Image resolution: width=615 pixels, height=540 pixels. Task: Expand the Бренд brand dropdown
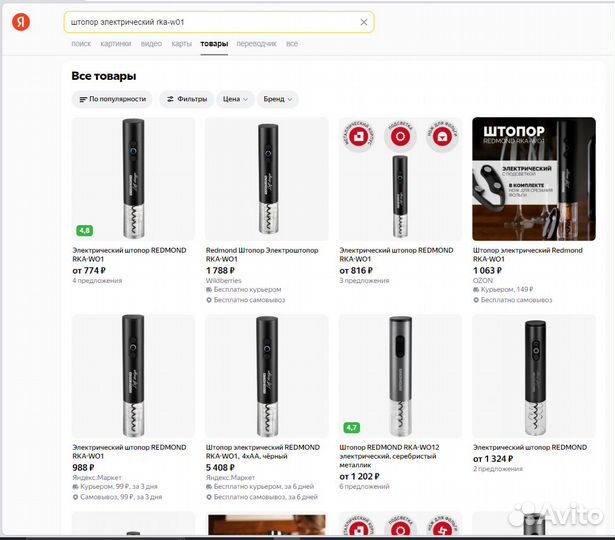point(277,99)
